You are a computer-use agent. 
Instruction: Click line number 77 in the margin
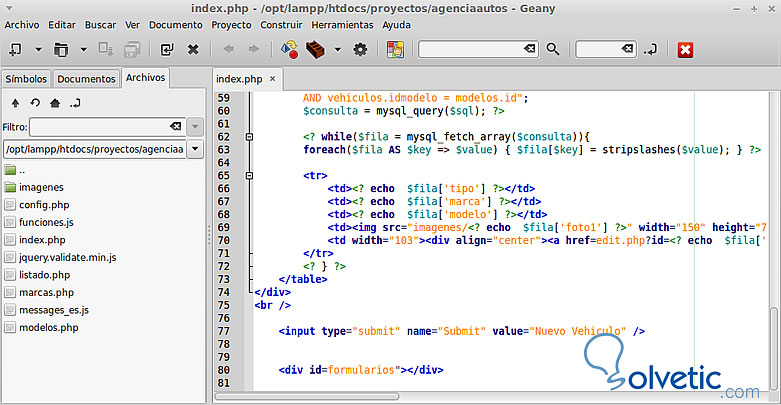224,331
